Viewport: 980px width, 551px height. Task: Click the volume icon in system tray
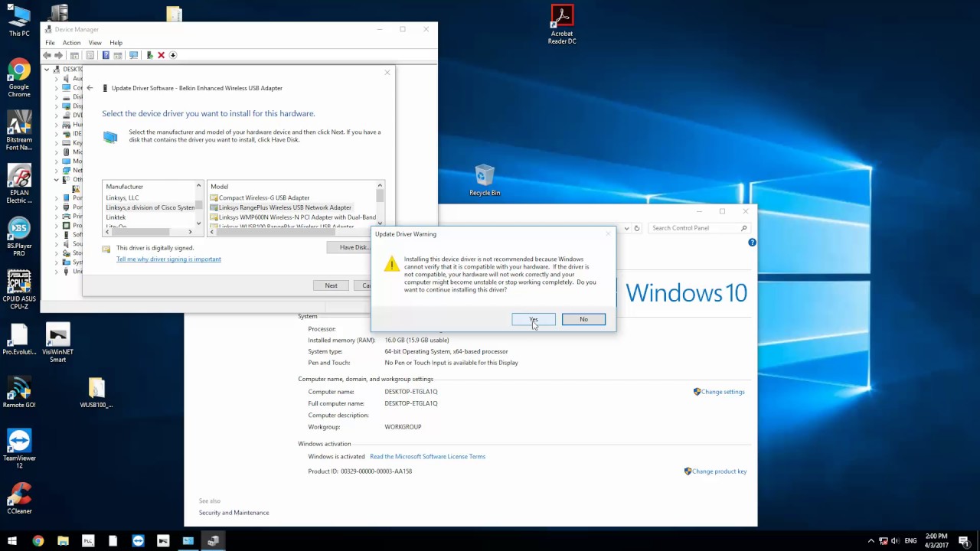pos(897,541)
